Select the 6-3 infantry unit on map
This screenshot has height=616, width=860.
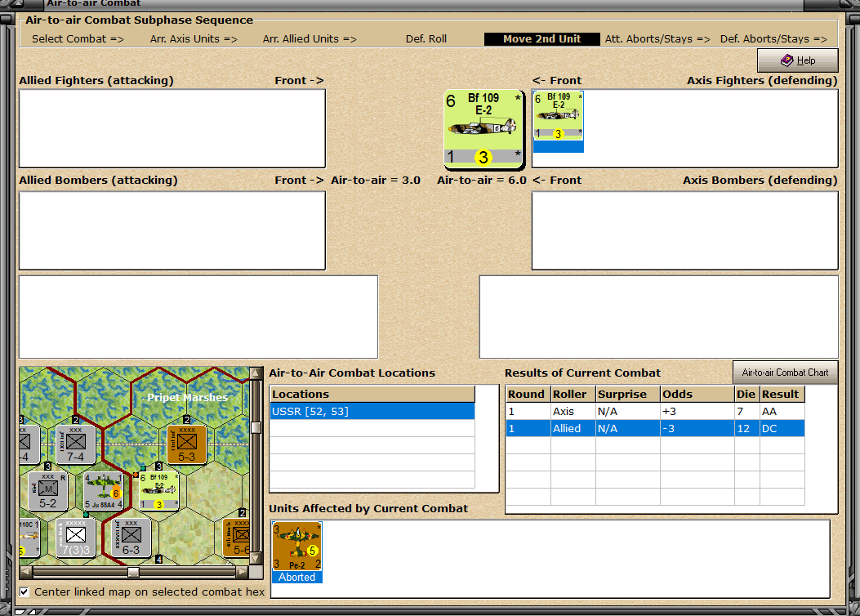[x=131, y=538]
